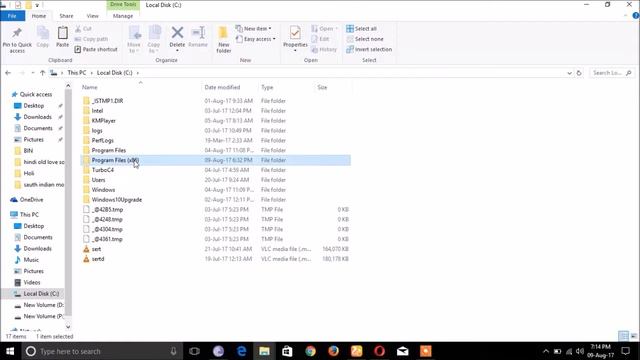Select the TurboC4 folder

pyautogui.click(x=216, y=170)
